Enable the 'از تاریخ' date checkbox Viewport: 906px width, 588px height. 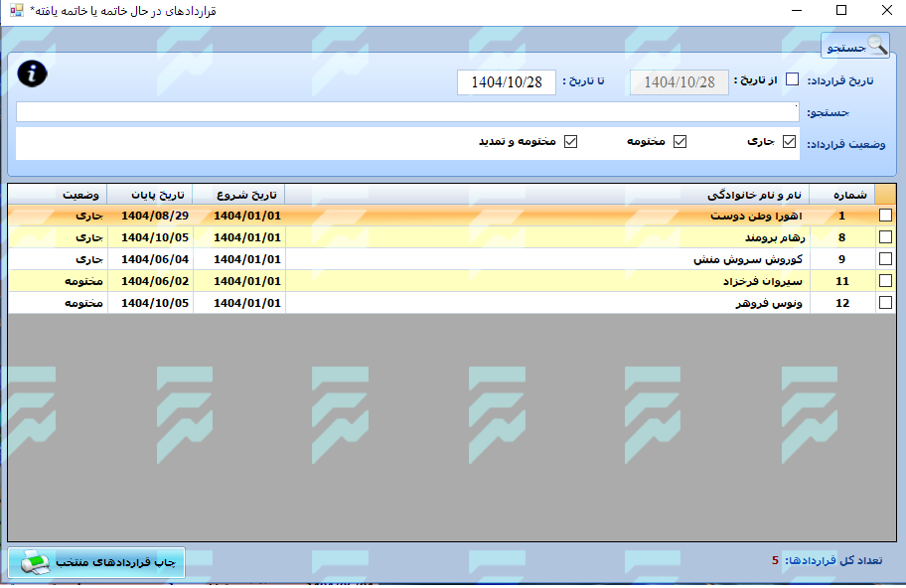click(792, 80)
